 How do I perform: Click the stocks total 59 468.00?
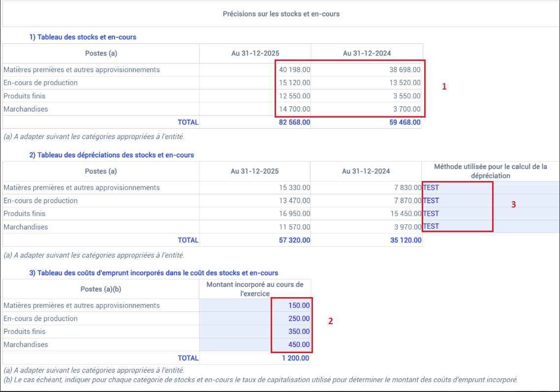point(404,122)
